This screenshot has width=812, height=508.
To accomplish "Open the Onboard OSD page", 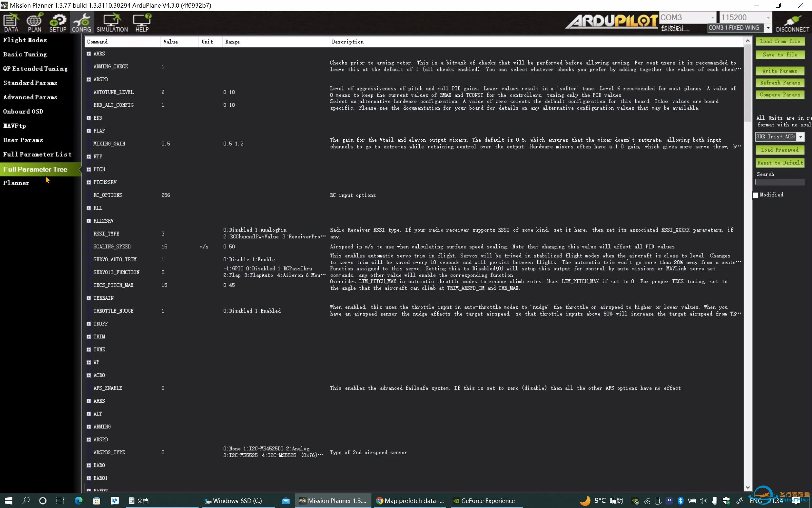I will (x=23, y=111).
